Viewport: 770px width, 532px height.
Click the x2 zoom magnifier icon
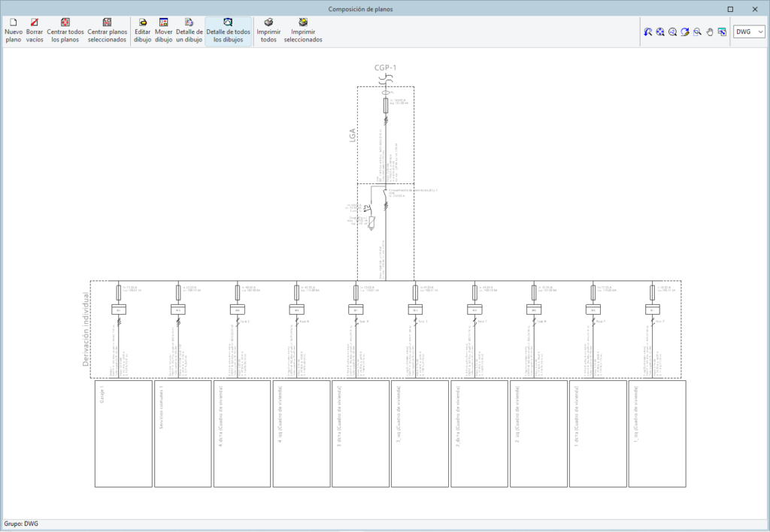pos(673,32)
